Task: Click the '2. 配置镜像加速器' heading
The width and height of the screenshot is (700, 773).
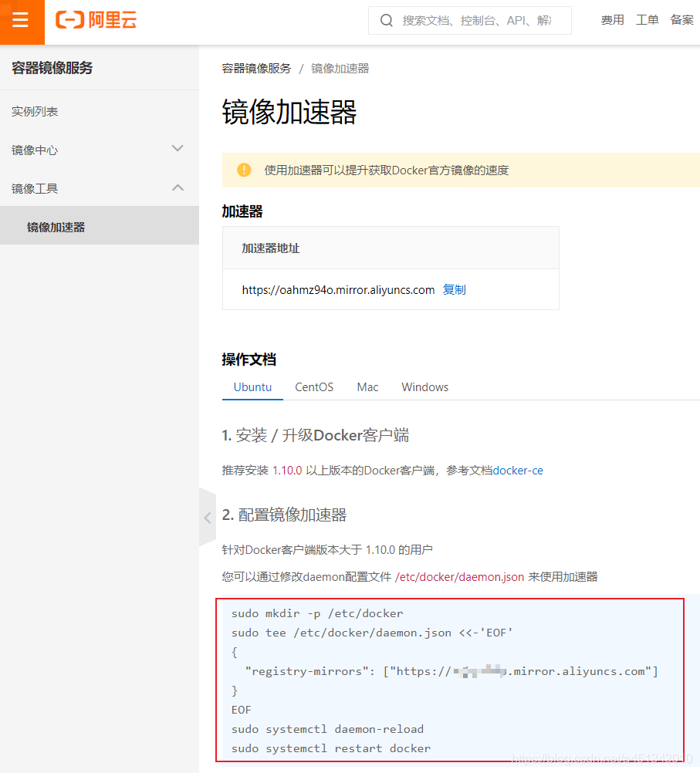Action: click(x=284, y=515)
